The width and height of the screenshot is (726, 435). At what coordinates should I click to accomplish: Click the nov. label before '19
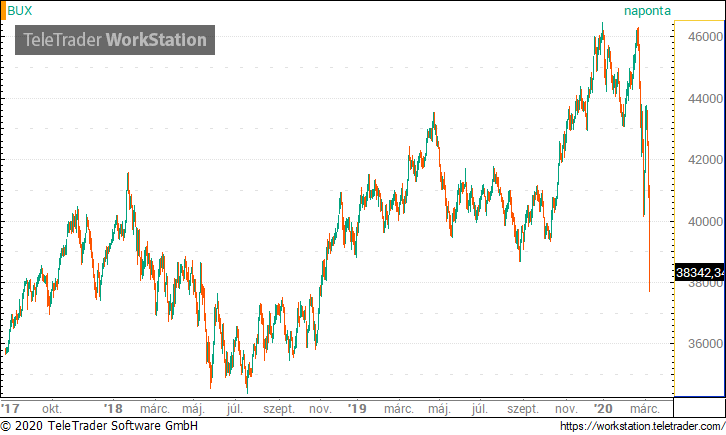[x=320, y=409]
